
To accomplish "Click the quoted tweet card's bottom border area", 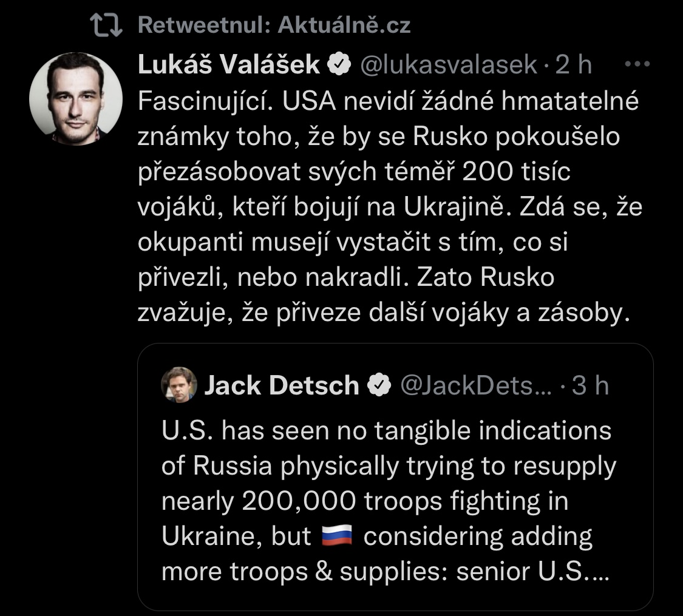I will pos(395,606).
